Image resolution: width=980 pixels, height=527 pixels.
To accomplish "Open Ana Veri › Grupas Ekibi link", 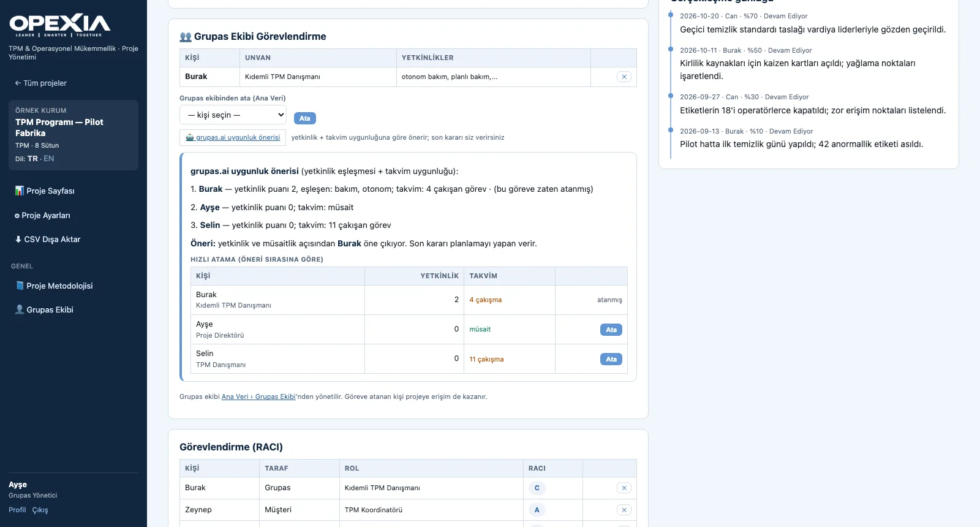I will pyautogui.click(x=258, y=397).
